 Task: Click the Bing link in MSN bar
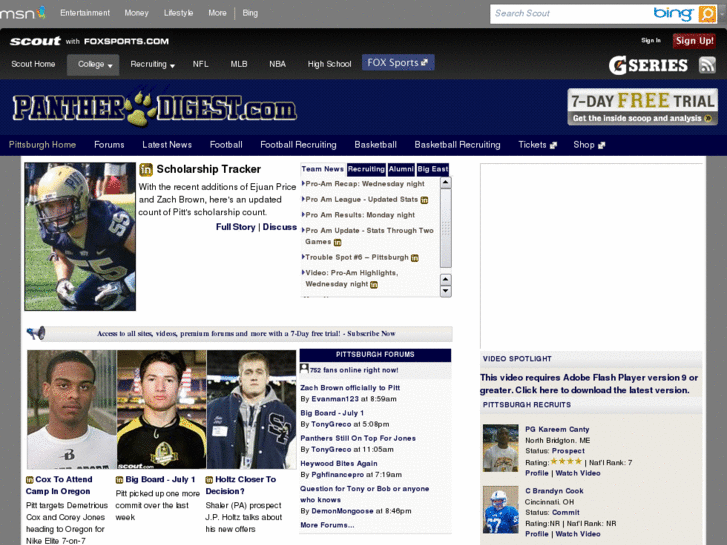coord(250,13)
